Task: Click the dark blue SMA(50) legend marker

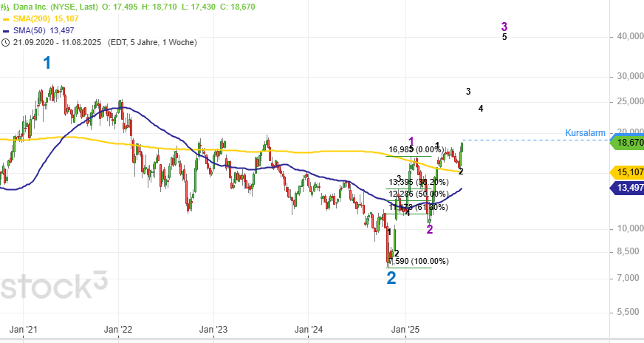Action: [x=7, y=31]
